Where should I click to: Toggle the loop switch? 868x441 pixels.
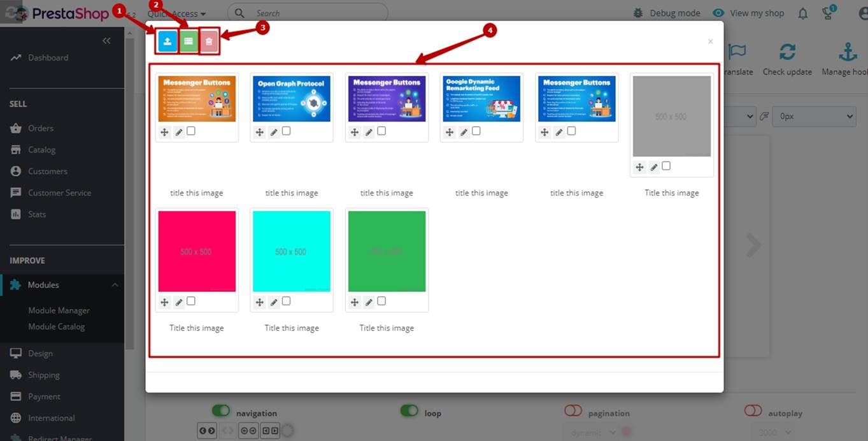coord(409,411)
